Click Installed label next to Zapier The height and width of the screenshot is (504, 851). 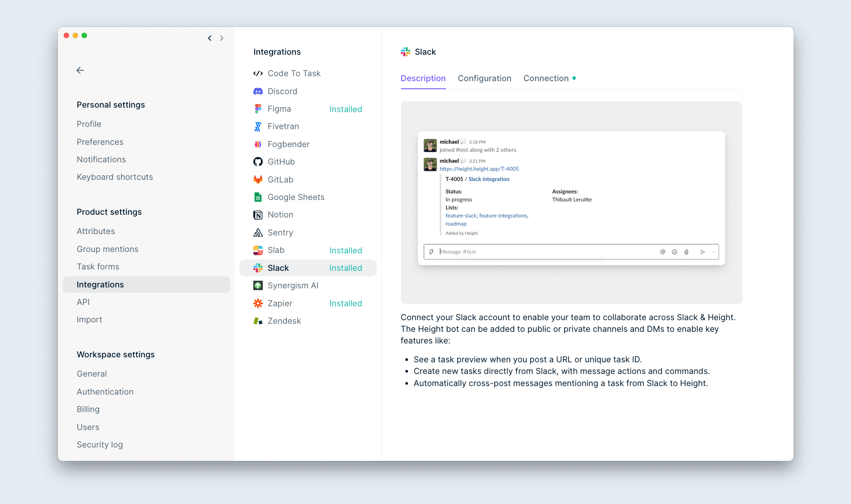[346, 304]
